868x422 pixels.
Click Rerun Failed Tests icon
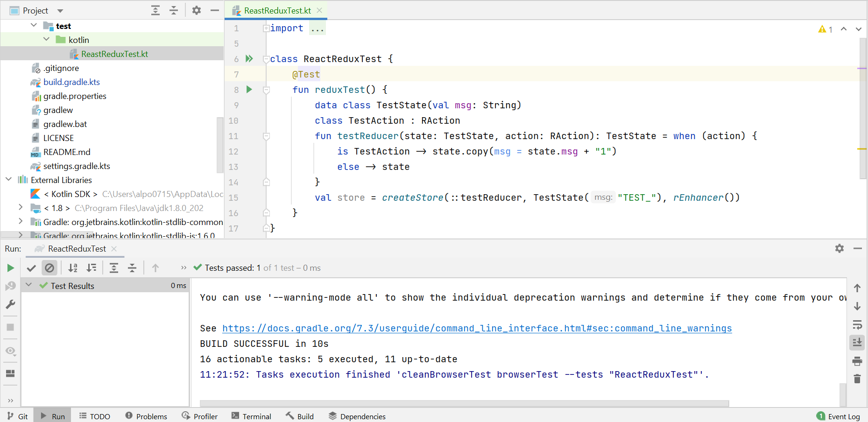10,286
